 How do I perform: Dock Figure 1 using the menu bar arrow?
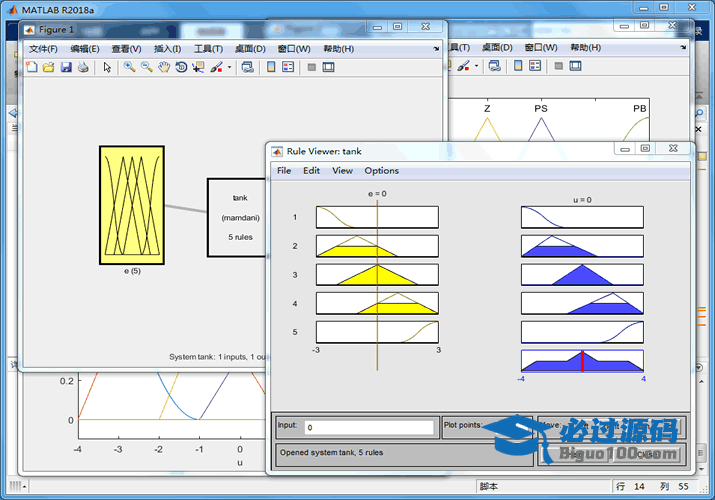(x=436, y=48)
